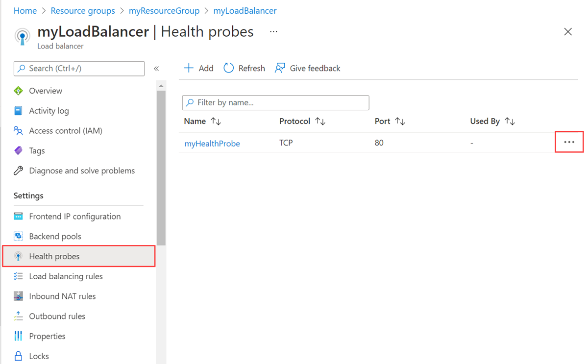The width and height of the screenshot is (588, 364).
Task: Open ellipsis menu beside page title
Action: coord(273,32)
